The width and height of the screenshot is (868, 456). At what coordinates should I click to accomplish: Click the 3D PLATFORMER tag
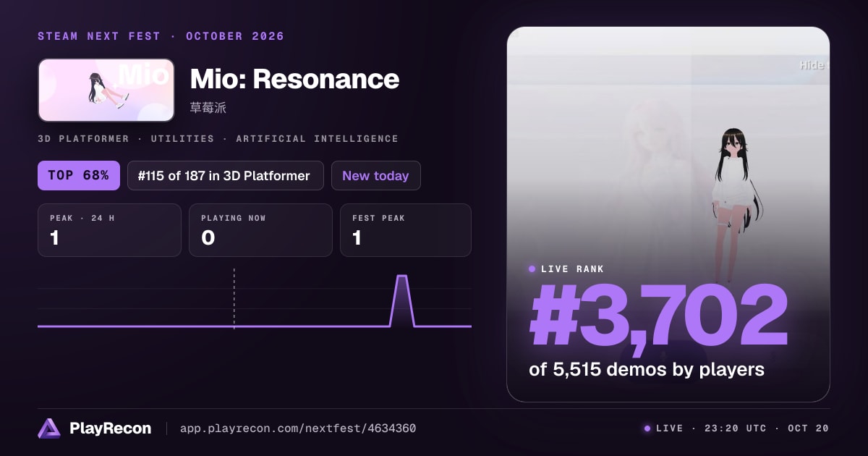click(x=83, y=138)
